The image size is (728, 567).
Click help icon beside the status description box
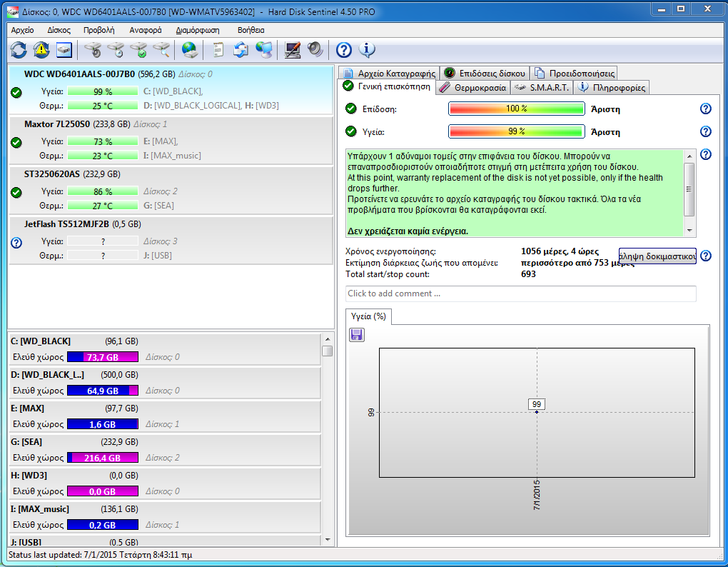(x=705, y=154)
